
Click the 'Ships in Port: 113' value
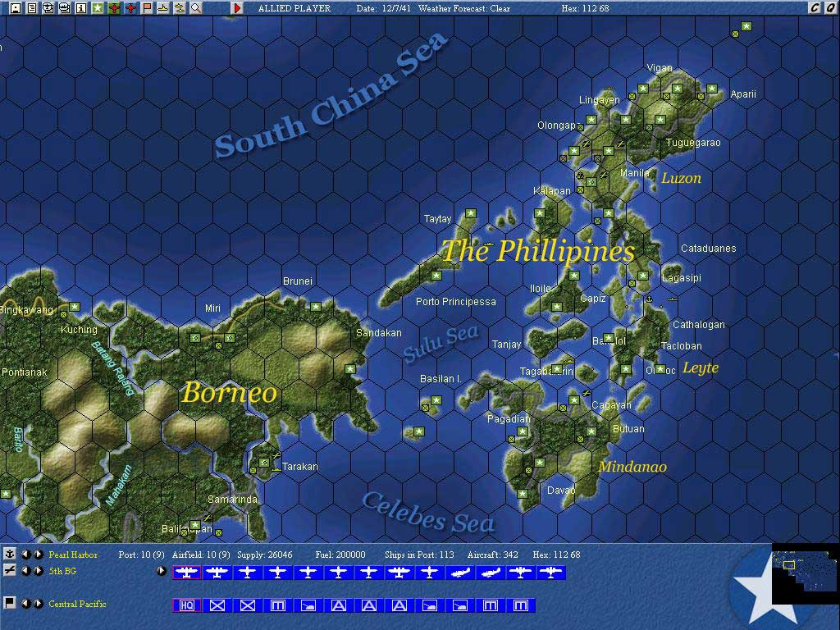pos(419,555)
